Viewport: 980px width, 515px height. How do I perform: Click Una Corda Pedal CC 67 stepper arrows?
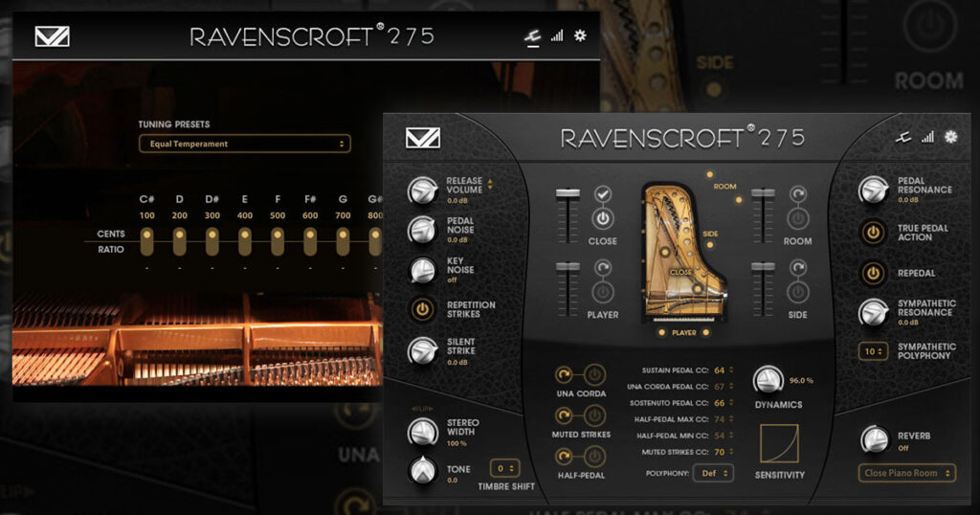click(x=731, y=387)
